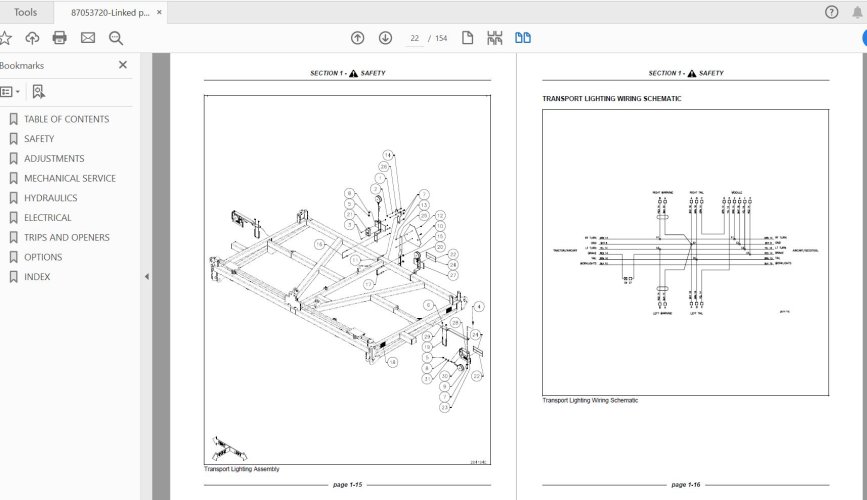The width and height of the screenshot is (867, 500).
Task: Navigate to ELECTRICAL bookmark
Action: click(x=48, y=218)
